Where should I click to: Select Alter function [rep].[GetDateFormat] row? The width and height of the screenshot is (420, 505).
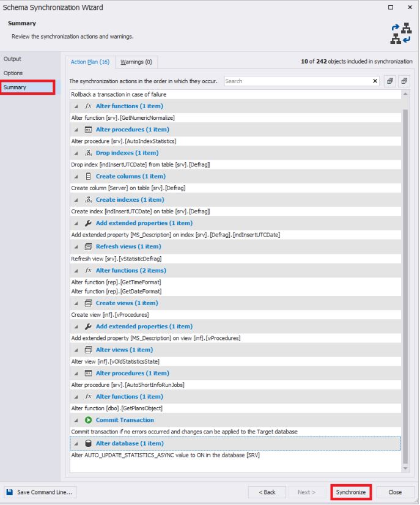coord(235,291)
